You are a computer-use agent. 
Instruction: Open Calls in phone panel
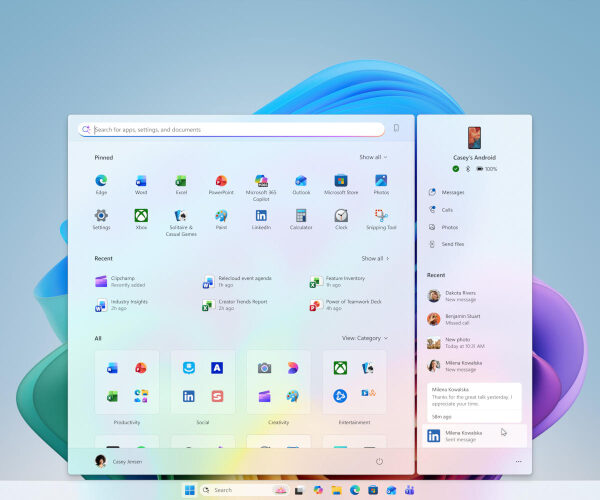tap(440, 210)
